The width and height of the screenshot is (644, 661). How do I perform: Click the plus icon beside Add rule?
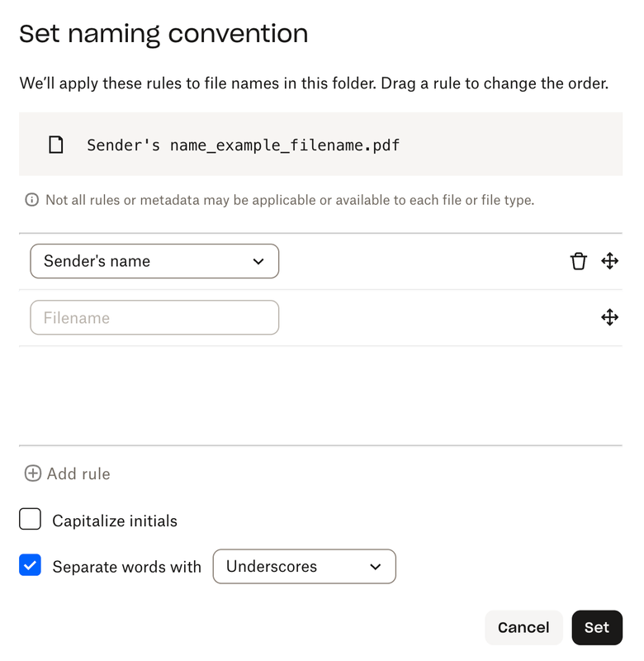click(x=32, y=473)
